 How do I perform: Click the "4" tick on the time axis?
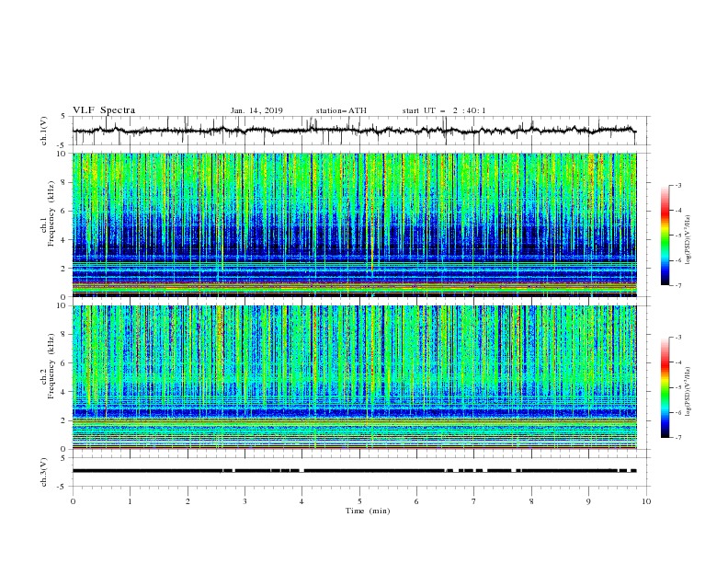301,501
